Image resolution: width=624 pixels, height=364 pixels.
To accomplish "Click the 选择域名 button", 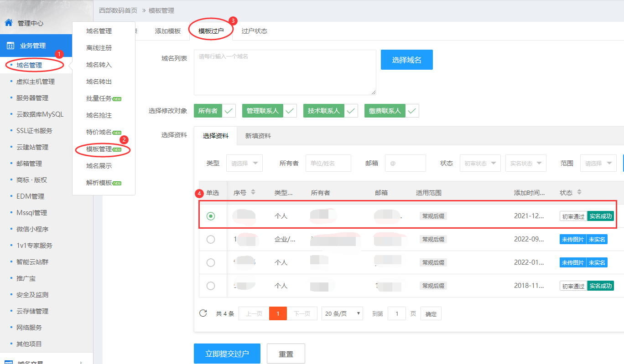I will click(406, 60).
